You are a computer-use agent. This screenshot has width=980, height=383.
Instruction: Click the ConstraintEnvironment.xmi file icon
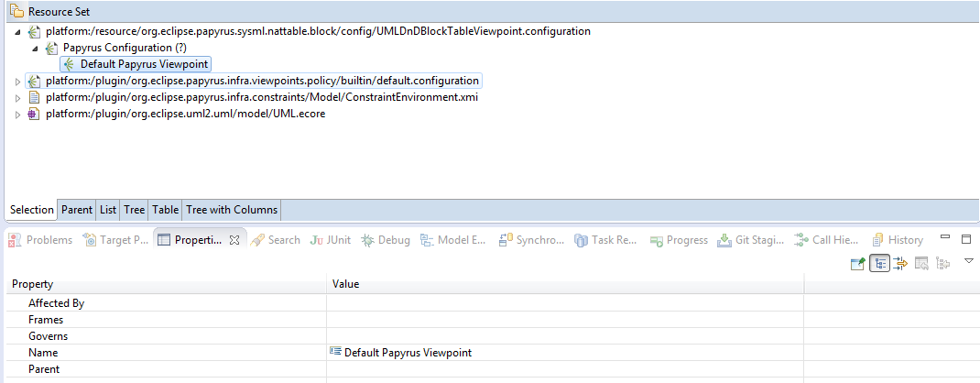[x=34, y=97]
